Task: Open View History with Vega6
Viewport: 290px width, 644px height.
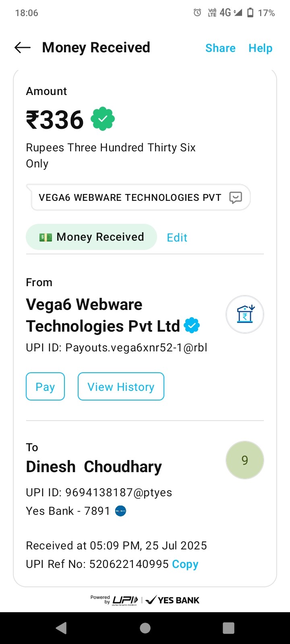Action: [121, 387]
